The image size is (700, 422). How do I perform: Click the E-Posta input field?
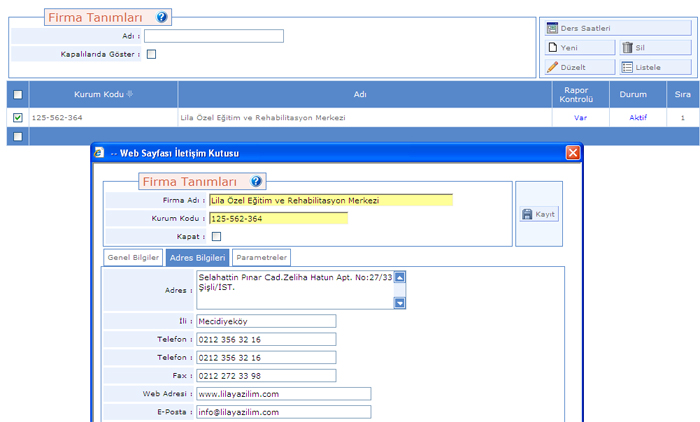283,412
